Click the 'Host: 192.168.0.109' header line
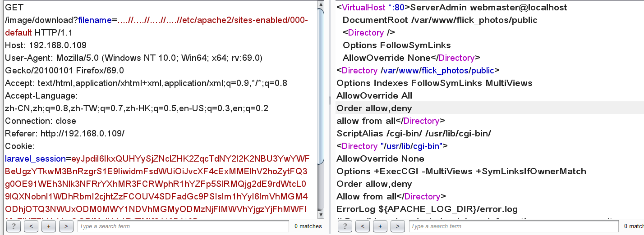Screen dimensions: 644x235 [x=46, y=45]
